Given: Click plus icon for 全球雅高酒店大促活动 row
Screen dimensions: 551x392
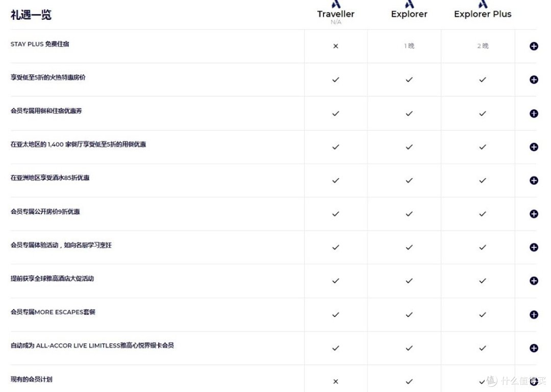Looking at the screenshot, I should (x=534, y=281).
